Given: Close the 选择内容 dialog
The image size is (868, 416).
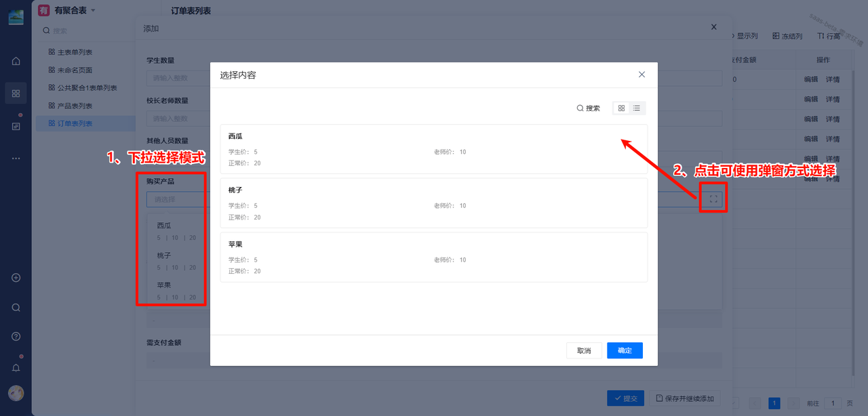Looking at the screenshot, I should (642, 75).
